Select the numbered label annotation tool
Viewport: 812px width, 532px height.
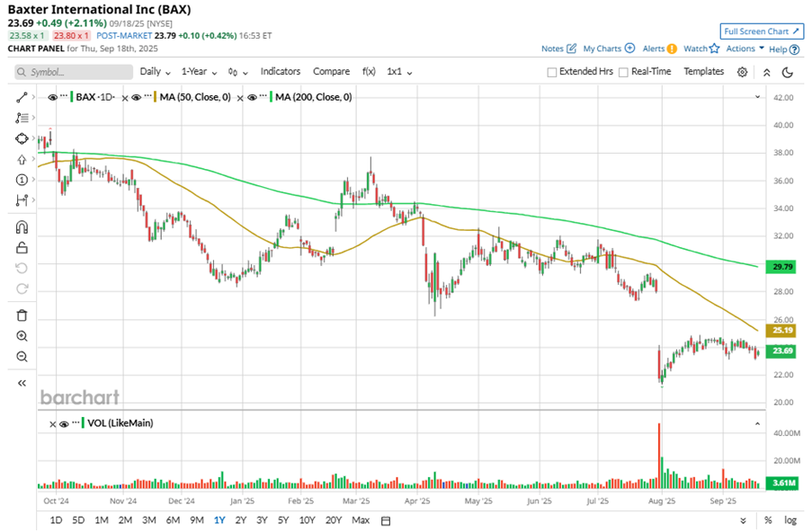[x=22, y=180]
